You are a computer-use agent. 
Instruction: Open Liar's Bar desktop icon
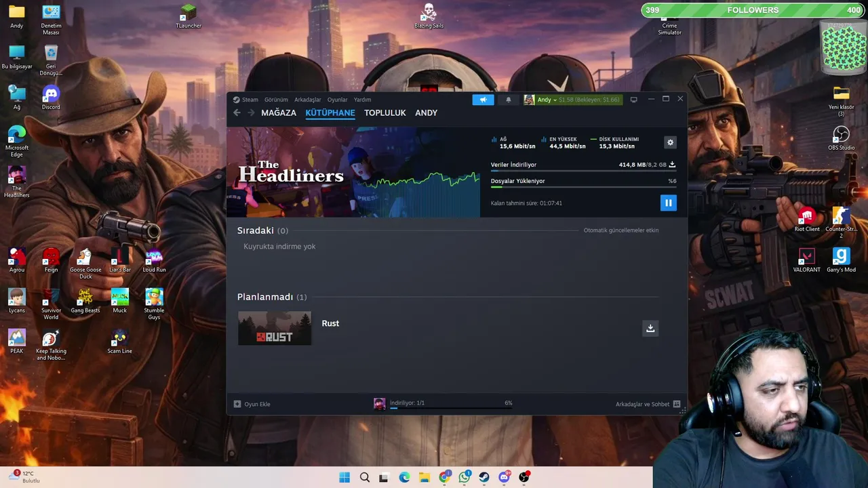pyautogui.click(x=120, y=260)
